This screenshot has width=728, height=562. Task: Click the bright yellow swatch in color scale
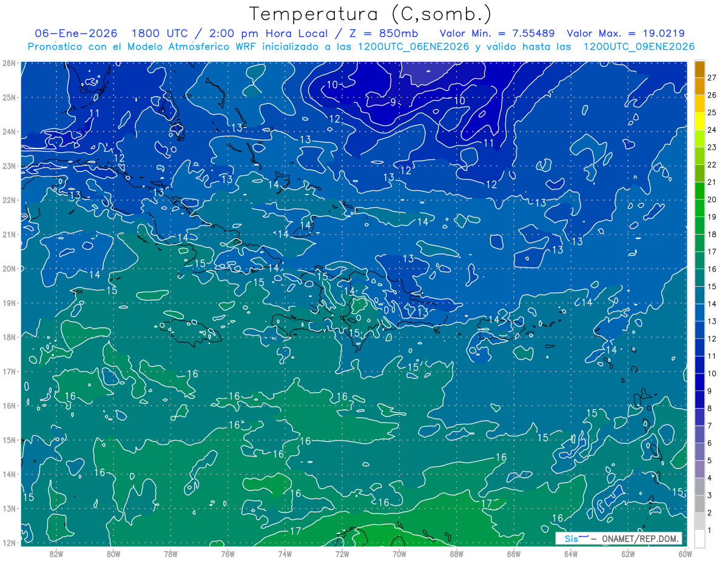pyautogui.click(x=699, y=121)
